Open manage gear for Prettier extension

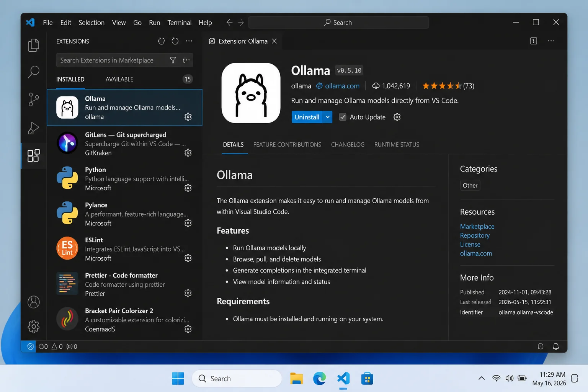click(x=188, y=293)
